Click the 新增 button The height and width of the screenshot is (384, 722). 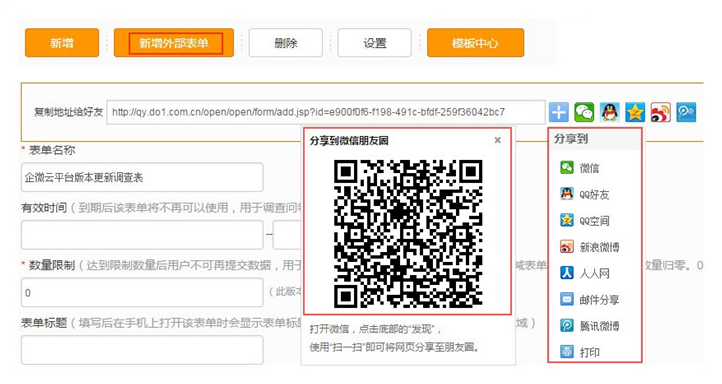coord(62,43)
